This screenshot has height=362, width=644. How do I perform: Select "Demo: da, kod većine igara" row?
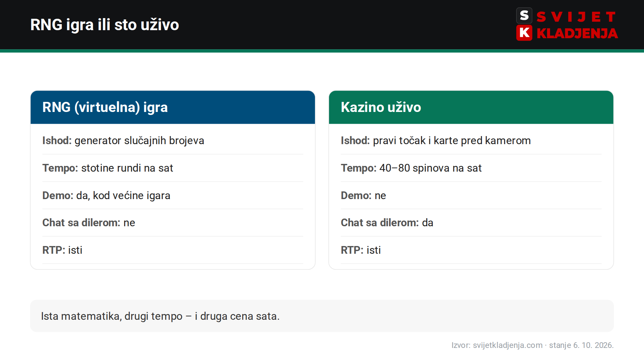[x=173, y=195]
